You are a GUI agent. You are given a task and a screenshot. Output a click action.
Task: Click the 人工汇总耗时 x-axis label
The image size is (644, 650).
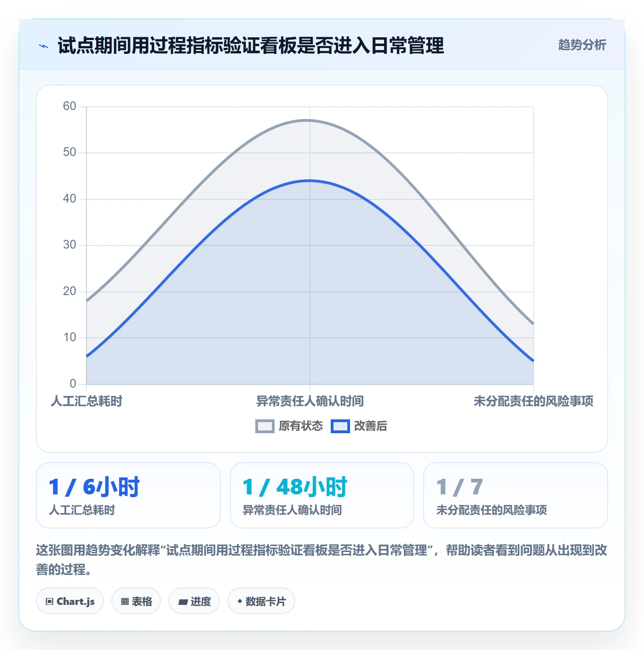[x=86, y=401]
